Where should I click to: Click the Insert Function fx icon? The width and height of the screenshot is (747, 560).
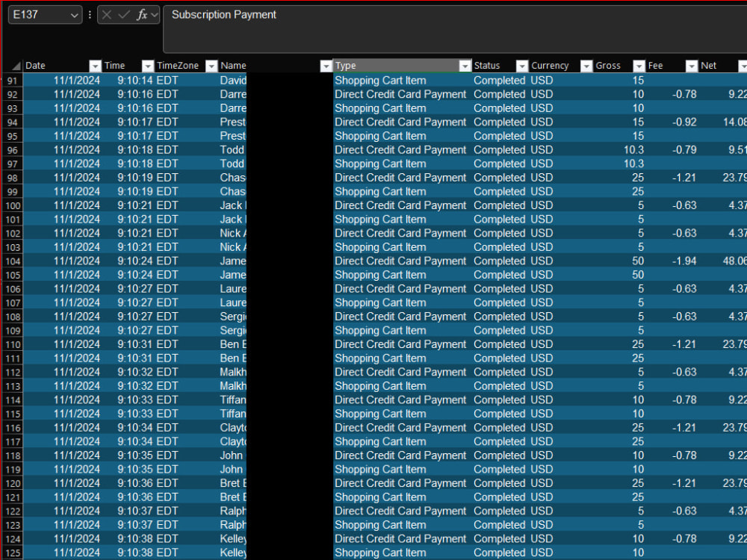tap(141, 15)
